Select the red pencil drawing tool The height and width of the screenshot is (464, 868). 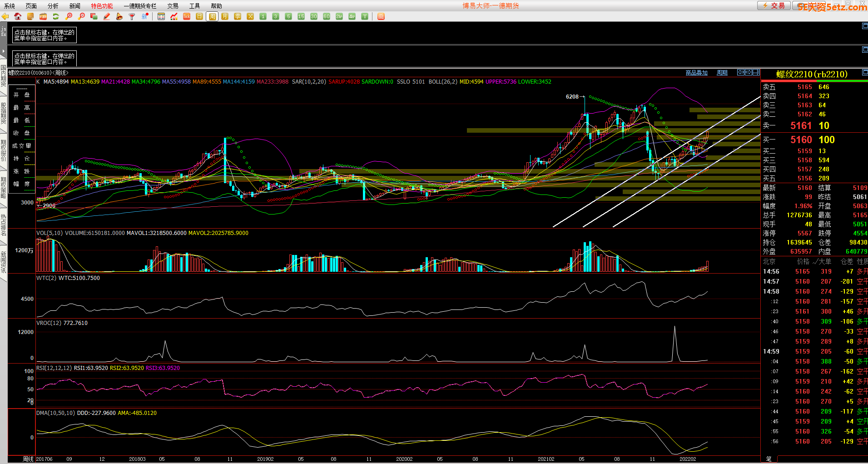107,16
